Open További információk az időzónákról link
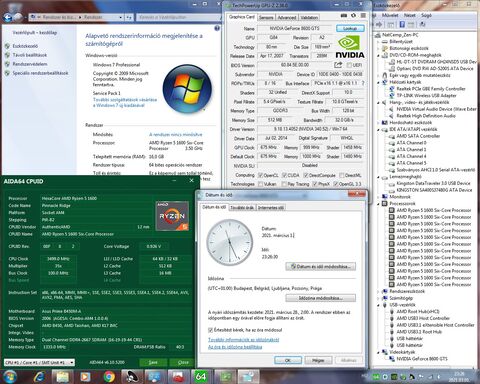The height and width of the screenshot is (384, 480). click(244, 340)
